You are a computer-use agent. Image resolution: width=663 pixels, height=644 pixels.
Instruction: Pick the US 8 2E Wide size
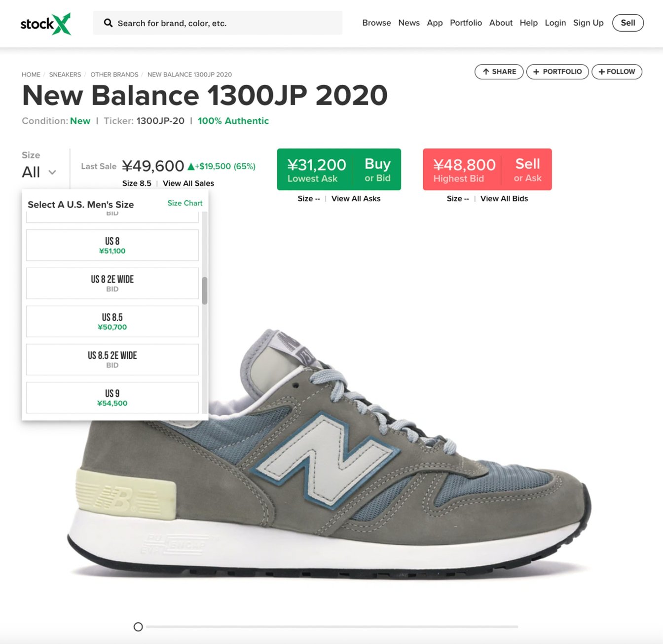[112, 284]
